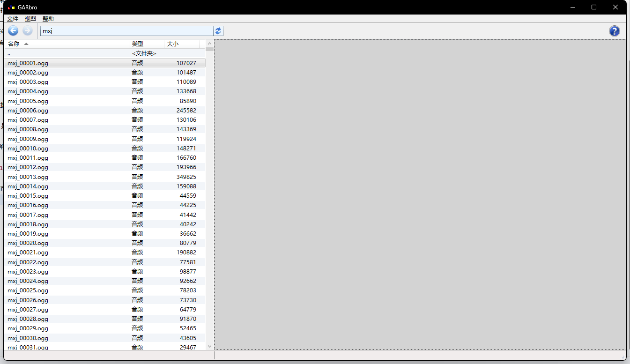Open the blue question mark help icon
The height and width of the screenshot is (364, 630).
614,31
